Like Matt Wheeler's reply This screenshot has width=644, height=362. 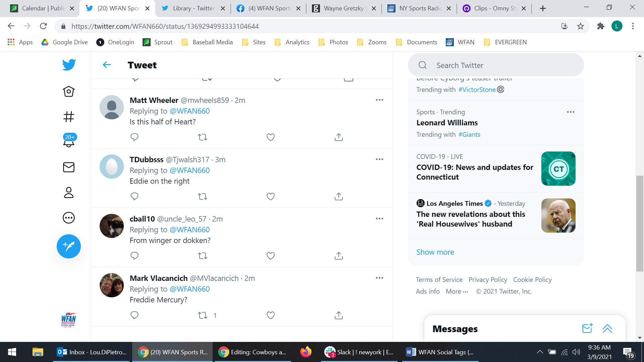click(x=270, y=137)
